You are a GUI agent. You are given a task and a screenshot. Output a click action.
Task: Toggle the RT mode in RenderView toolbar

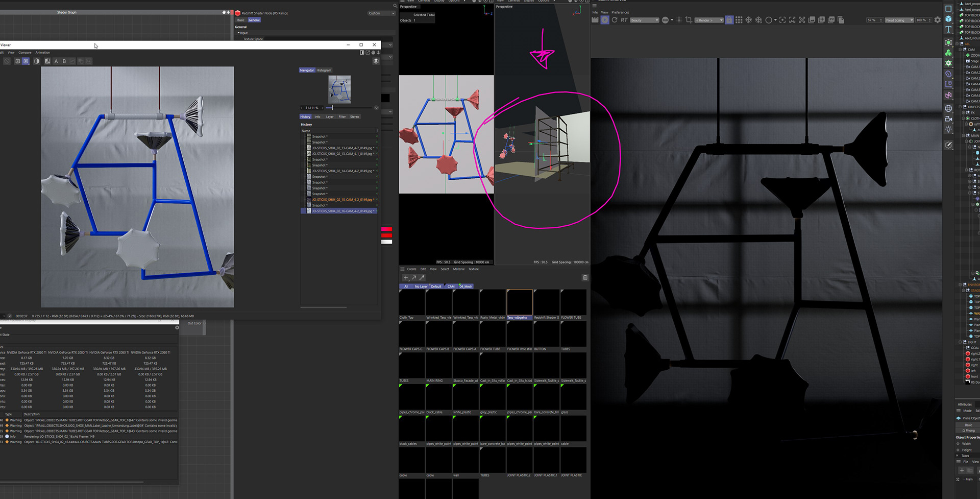pyautogui.click(x=624, y=20)
